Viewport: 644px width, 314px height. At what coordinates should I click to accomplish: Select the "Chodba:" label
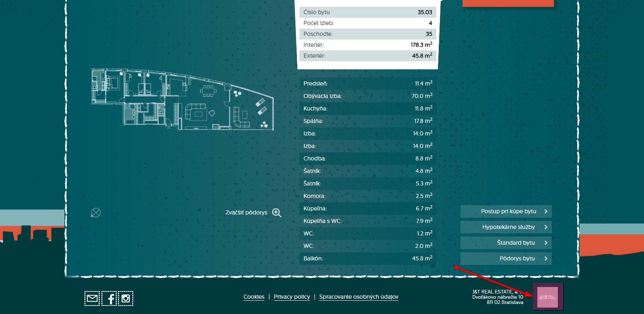(314, 158)
